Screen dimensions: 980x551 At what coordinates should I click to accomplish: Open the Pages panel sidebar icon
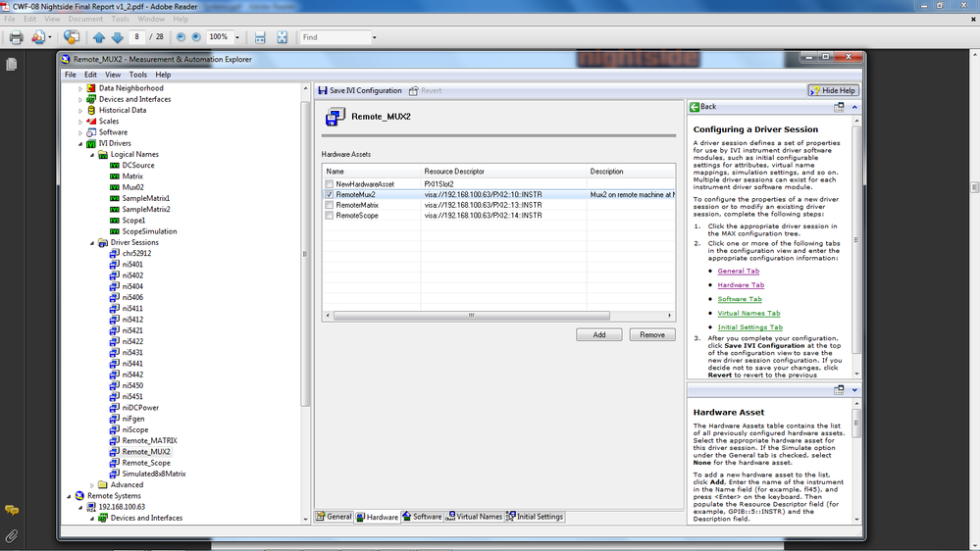11,65
